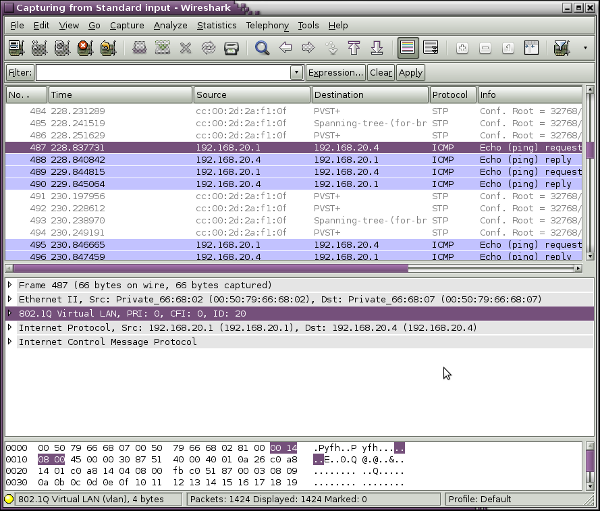This screenshot has height=511, width=600.
Task: Apply the display filter
Action: pos(410,72)
